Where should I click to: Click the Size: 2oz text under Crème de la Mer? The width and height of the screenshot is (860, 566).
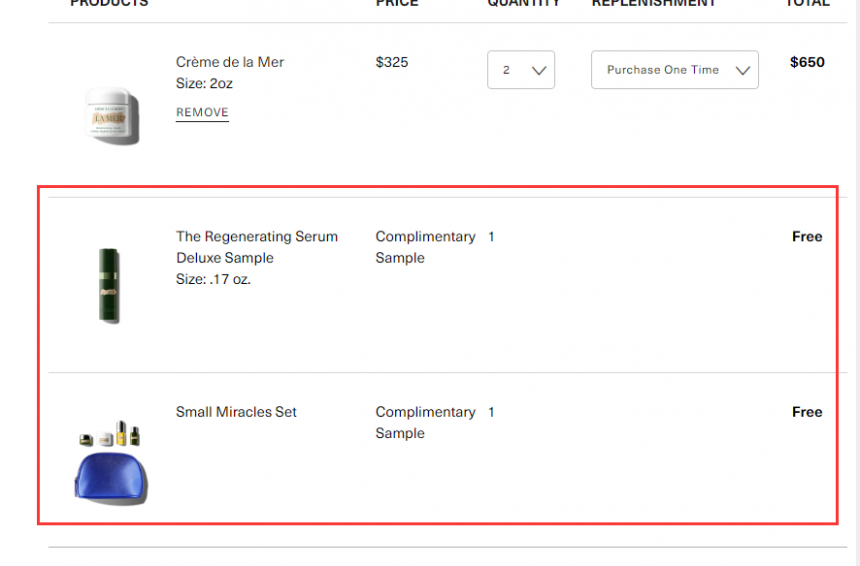(x=204, y=83)
